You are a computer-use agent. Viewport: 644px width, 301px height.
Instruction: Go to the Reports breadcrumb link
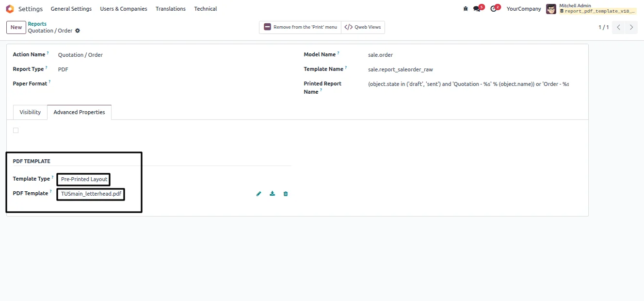point(37,24)
